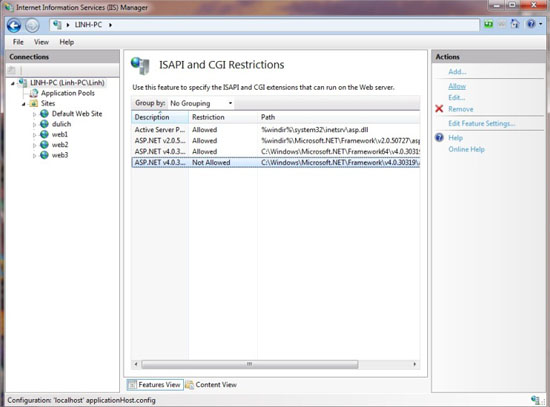Click the ISAPI and CGI Restrictions feature icon

pos(140,66)
